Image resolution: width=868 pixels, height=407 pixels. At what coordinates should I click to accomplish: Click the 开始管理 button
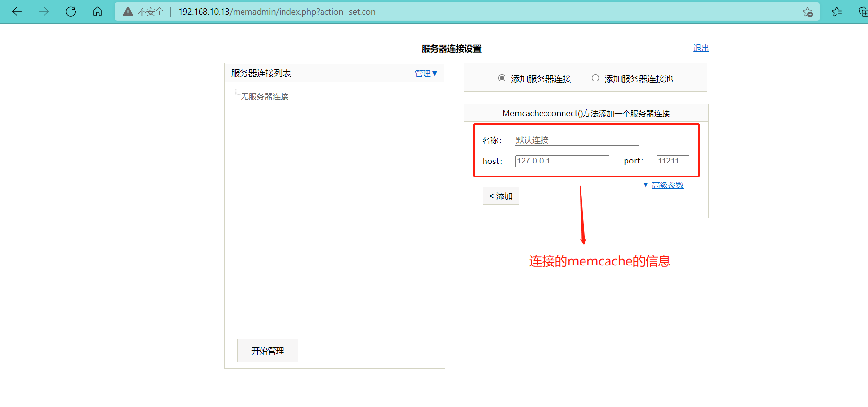[x=267, y=350]
